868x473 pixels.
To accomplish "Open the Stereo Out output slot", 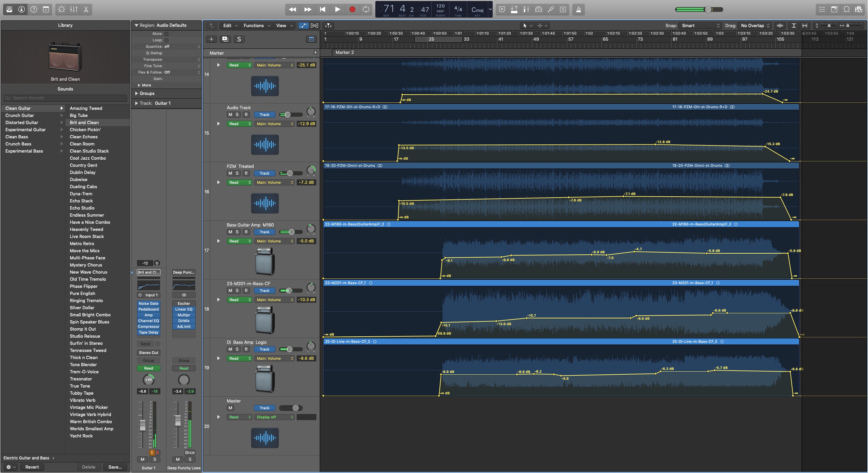I will [x=149, y=353].
